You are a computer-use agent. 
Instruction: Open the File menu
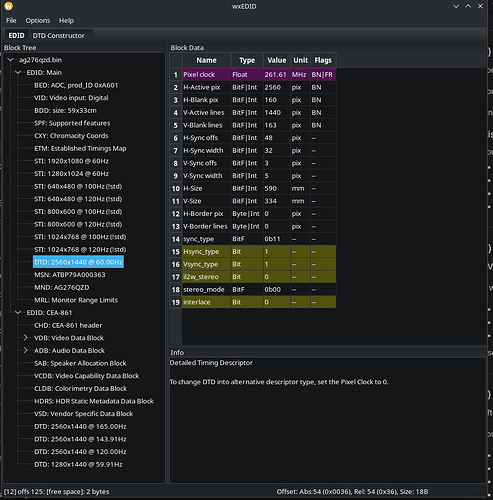pyautogui.click(x=11, y=21)
